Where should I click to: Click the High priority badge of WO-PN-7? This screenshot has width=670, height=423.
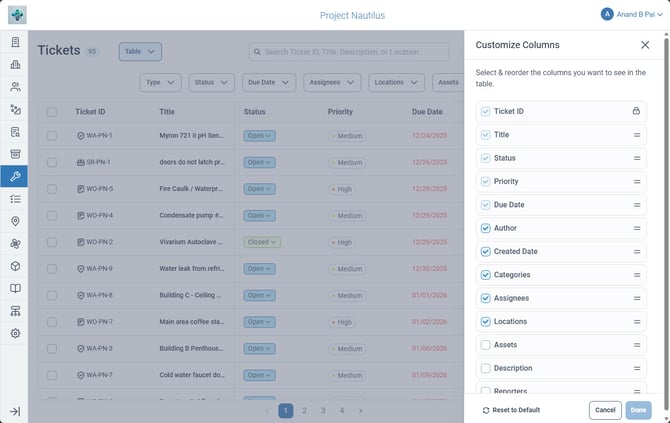[342, 322]
